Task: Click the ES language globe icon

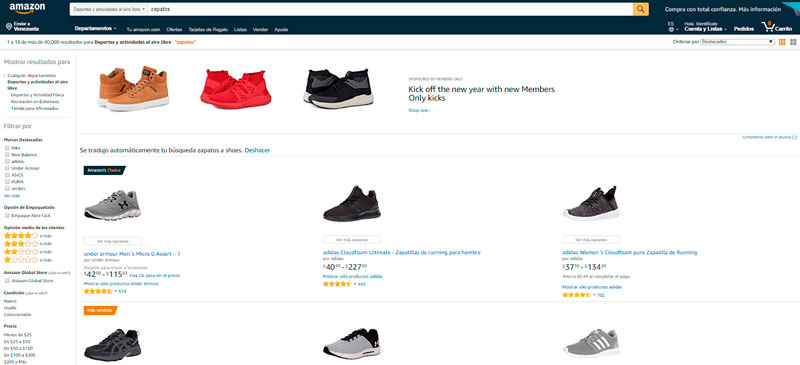Action: click(671, 27)
